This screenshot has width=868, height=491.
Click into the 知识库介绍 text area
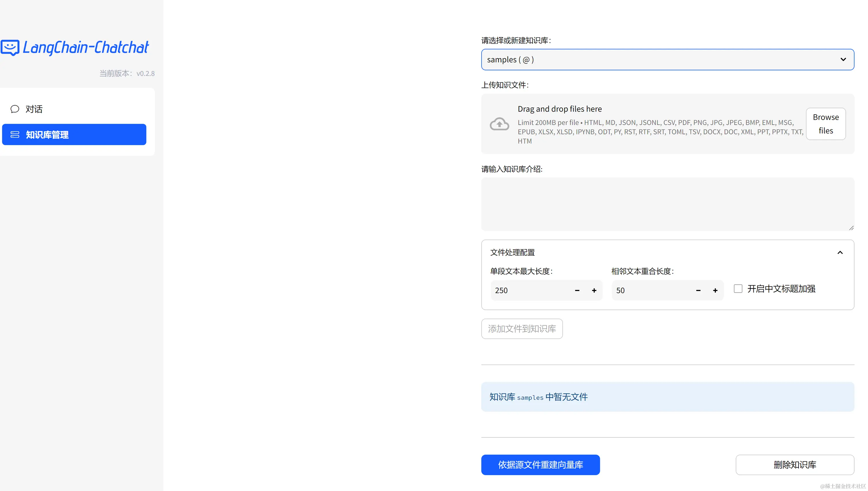[x=667, y=204]
